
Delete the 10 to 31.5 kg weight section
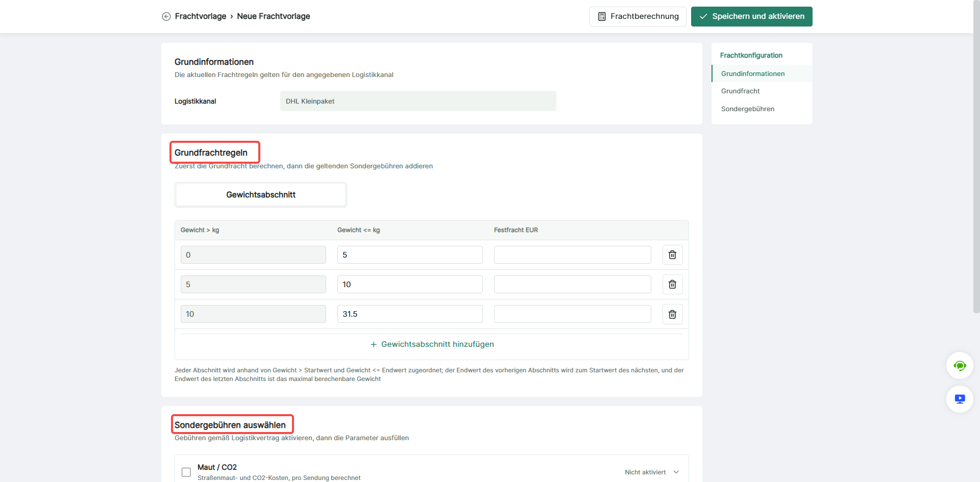coord(673,314)
